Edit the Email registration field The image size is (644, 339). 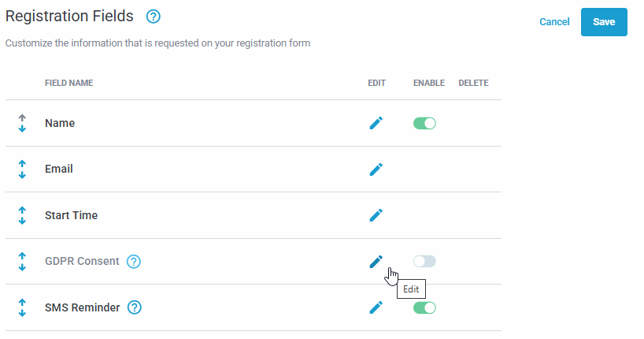[x=376, y=169]
